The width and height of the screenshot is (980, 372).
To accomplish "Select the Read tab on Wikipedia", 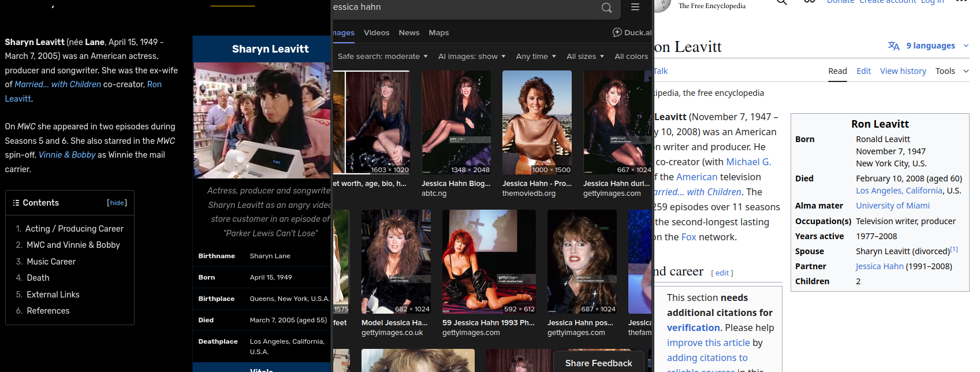I will [x=837, y=71].
